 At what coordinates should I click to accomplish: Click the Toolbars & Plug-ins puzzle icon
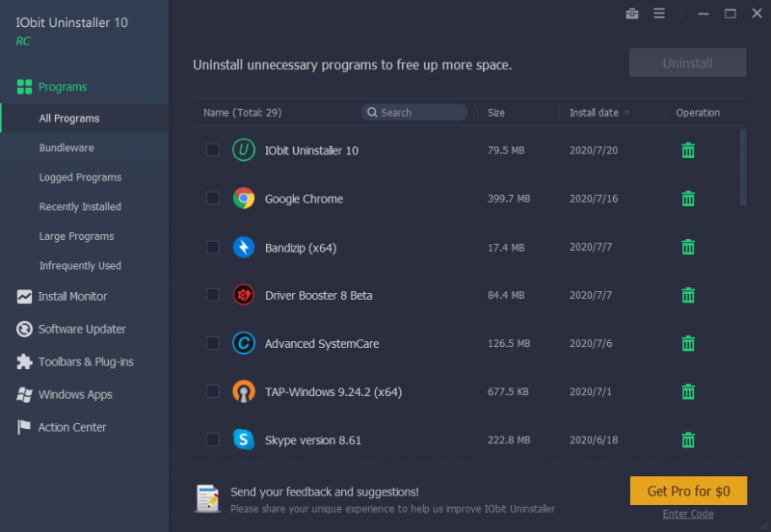point(24,361)
